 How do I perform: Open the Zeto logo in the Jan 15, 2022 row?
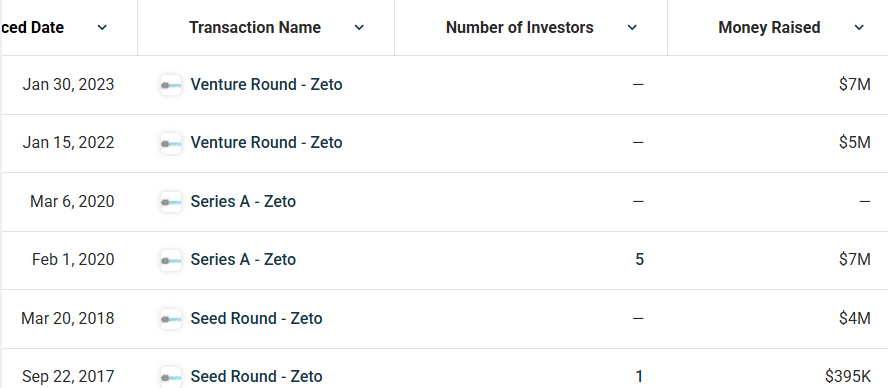[x=171, y=143]
